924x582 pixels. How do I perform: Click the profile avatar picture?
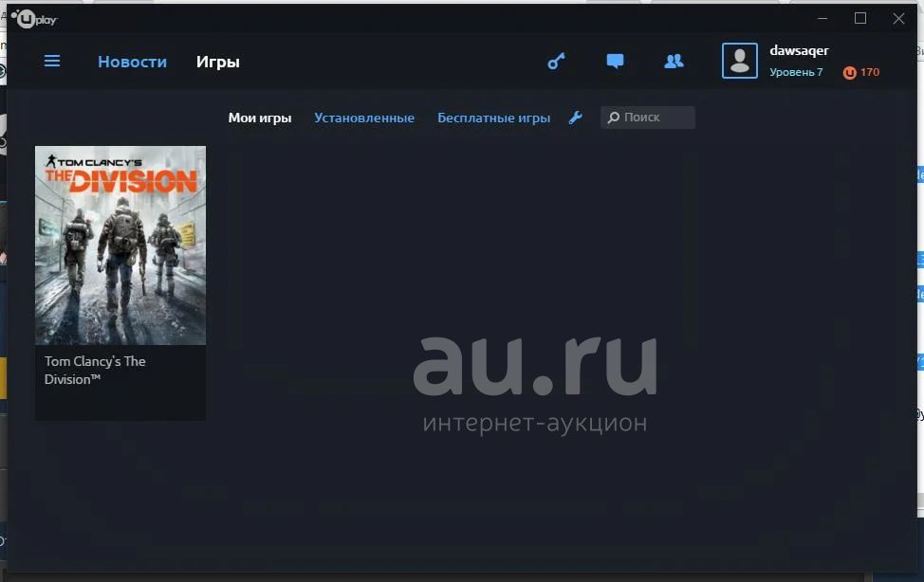(x=740, y=61)
